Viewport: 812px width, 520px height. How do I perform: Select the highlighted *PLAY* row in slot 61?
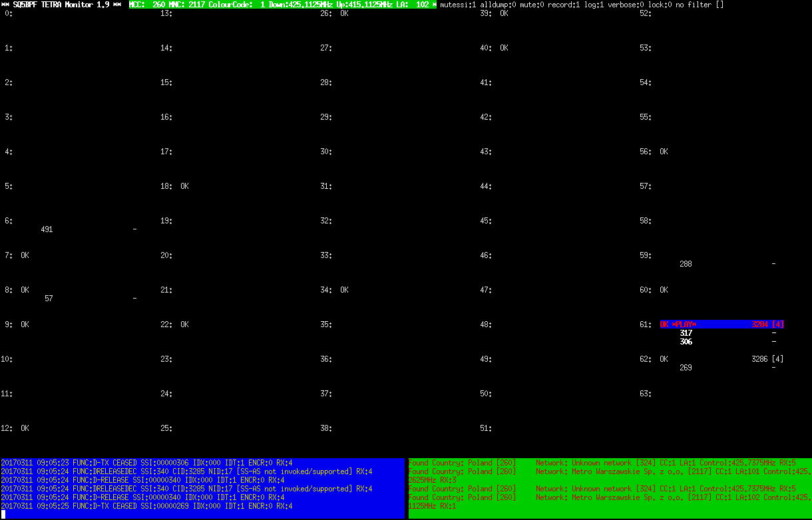pos(722,325)
